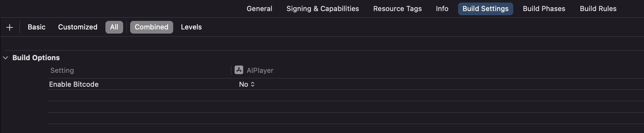The height and width of the screenshot is (133, 644).
Task: Click the stepper arrows beside No
Action: tap(253, 84)
